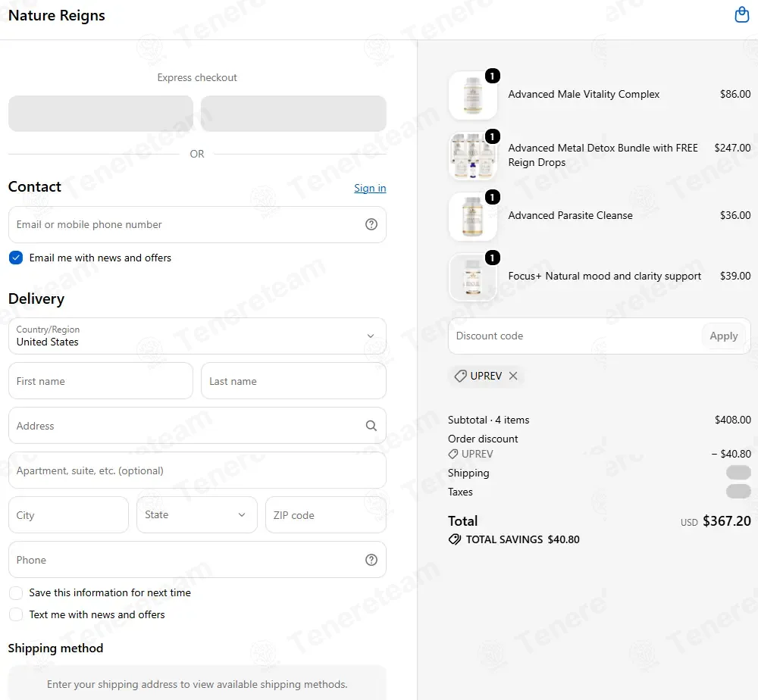758x700 pixels.
Task: Click the $367.20 total amount
Action: (727, 520)
